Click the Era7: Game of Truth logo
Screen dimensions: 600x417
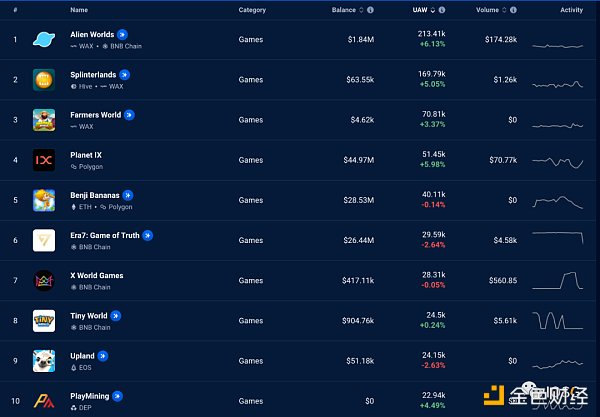44,240
